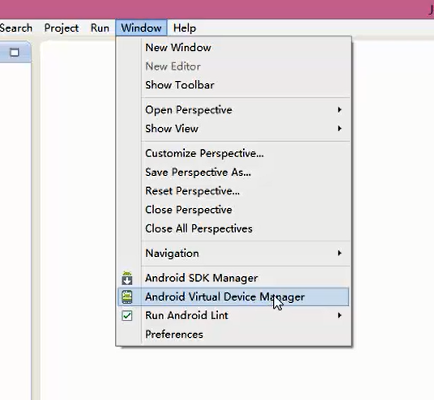Choose Customize Perspective... entry
This screenshot has width=434, height=400.
pos(233,153)
